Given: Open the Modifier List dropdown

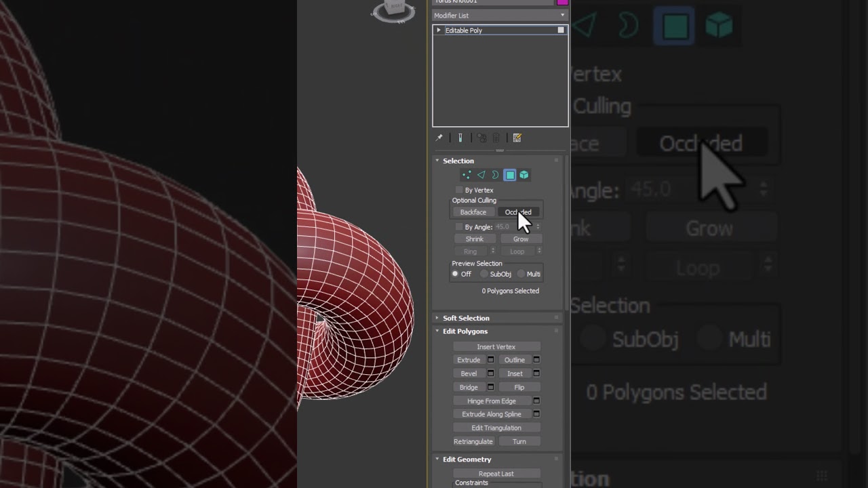Looking at the screenshot, I should point(500,15).
